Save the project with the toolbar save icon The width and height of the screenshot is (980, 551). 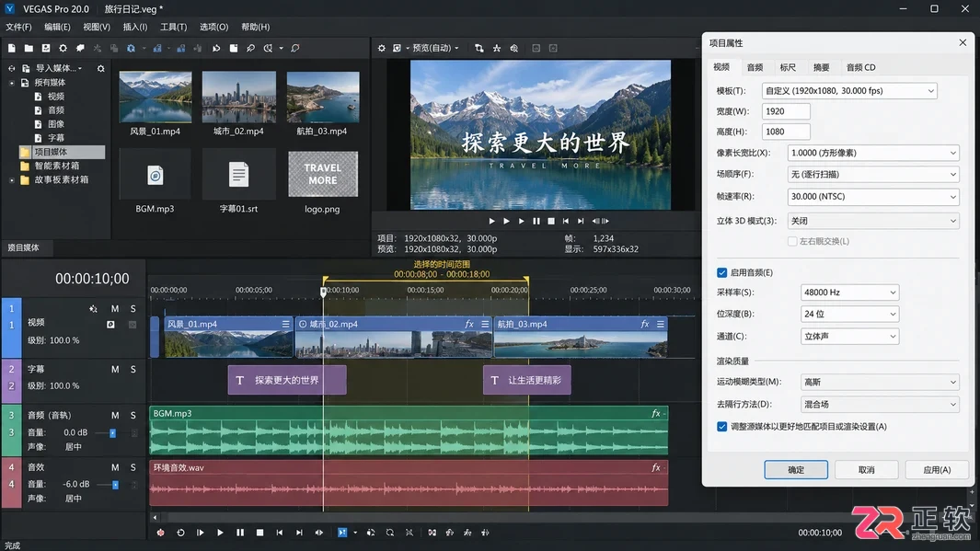[46, 48]
